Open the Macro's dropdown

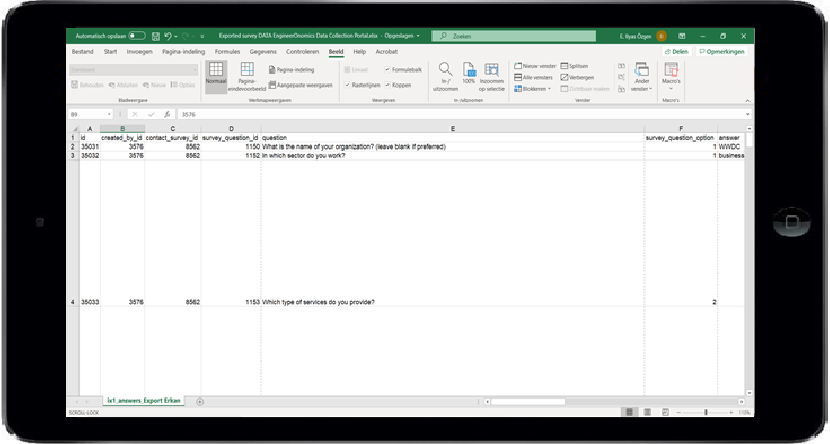pyautogui.click(x=671, y=76)
